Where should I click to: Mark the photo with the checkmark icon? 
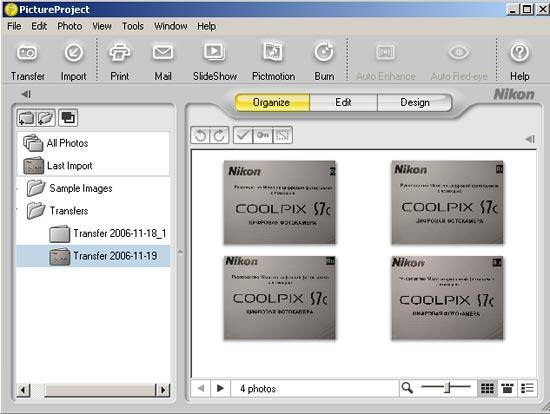243,135
